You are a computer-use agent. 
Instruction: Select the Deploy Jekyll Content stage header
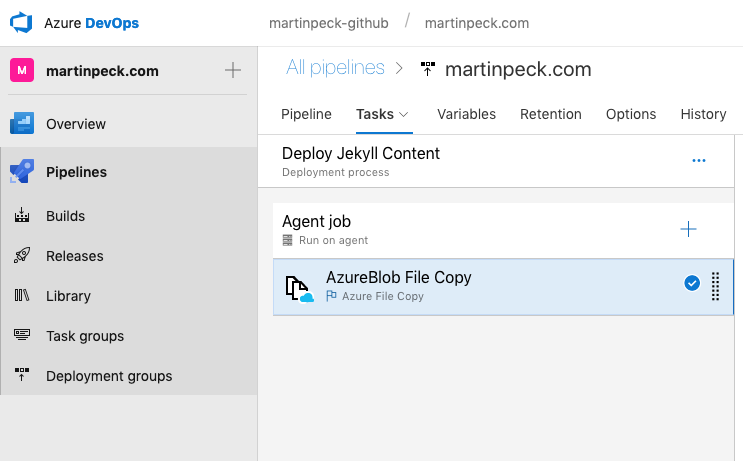click(x=496, y=161)
